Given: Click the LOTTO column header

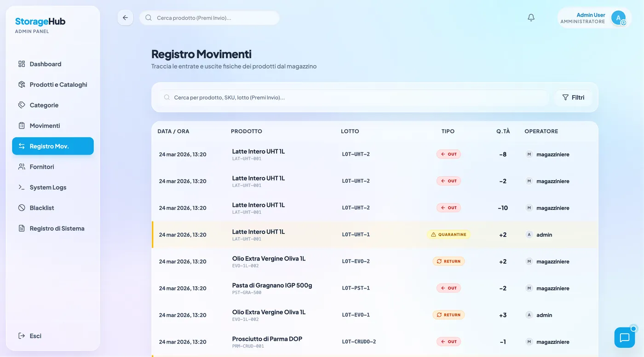Looking at the screenshot, I should [350, 131].
